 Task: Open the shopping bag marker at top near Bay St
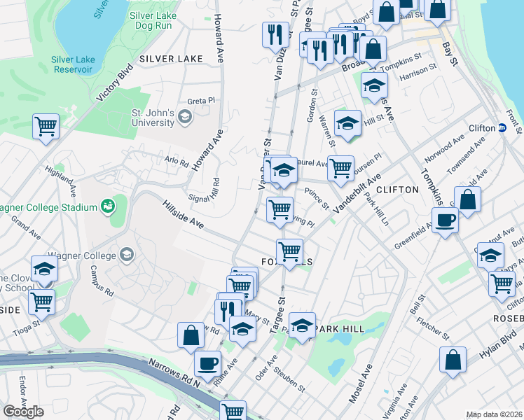437,10
